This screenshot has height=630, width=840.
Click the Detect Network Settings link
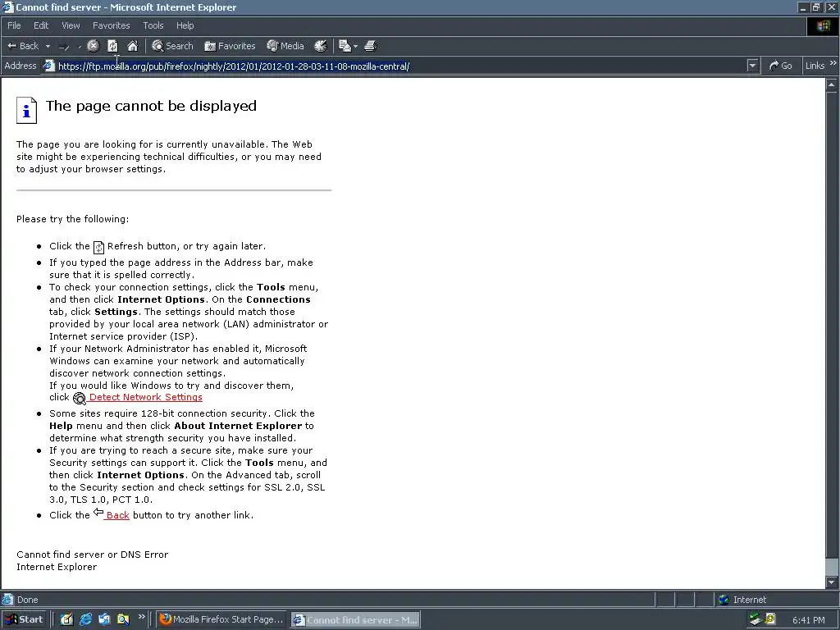(x=146, y=397)
